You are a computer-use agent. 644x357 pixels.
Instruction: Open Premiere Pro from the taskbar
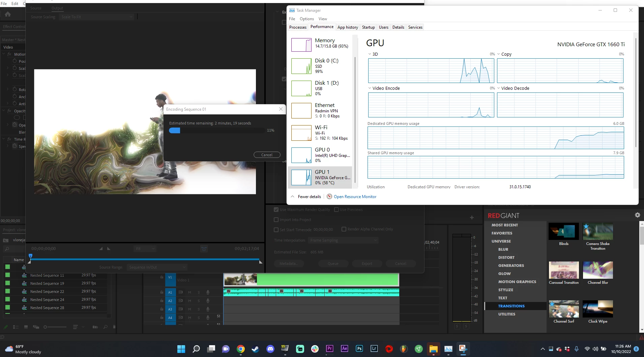(330, 349)
